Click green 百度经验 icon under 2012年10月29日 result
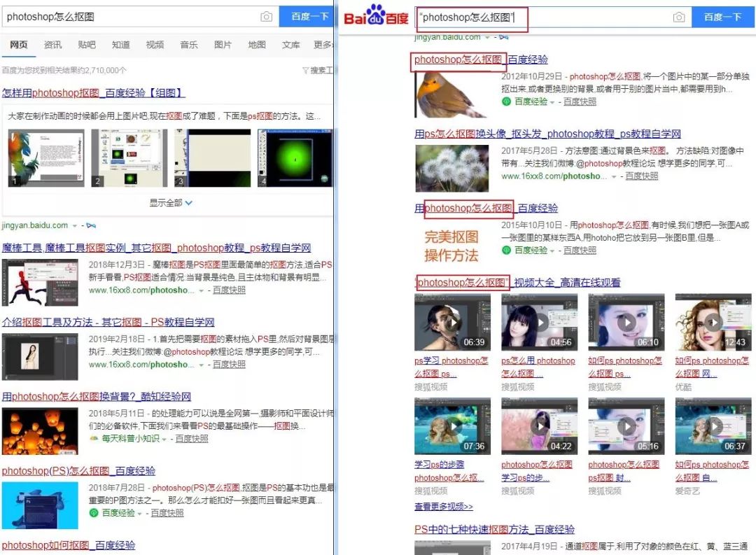Screen dimensions: 756x555 pyautogui.click(x=506, y=101)
